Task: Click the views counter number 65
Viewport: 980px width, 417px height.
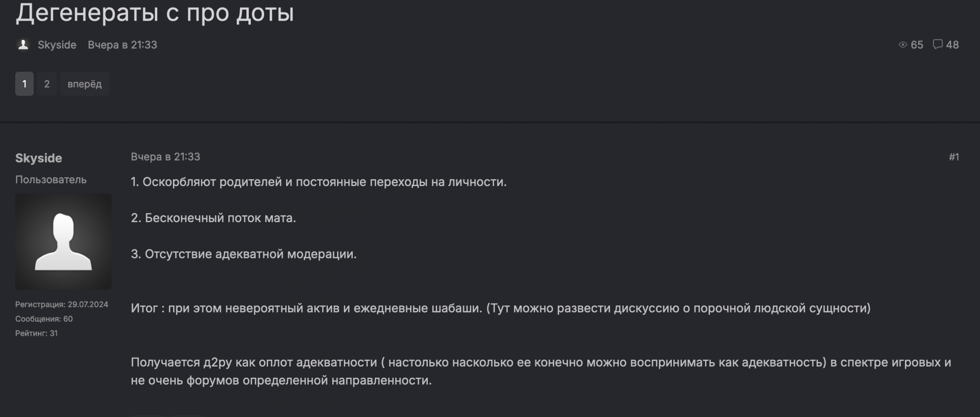Action: tap(917, 45)
